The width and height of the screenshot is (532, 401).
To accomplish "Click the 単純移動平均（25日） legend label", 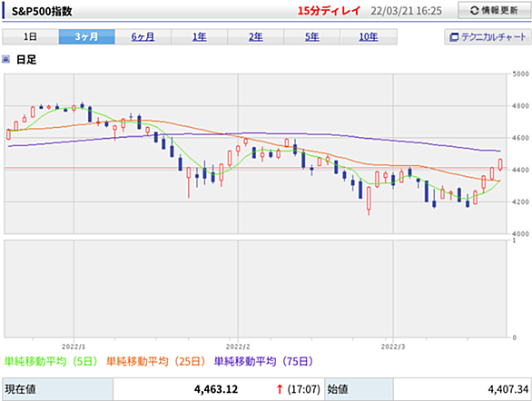I will 156,361.
